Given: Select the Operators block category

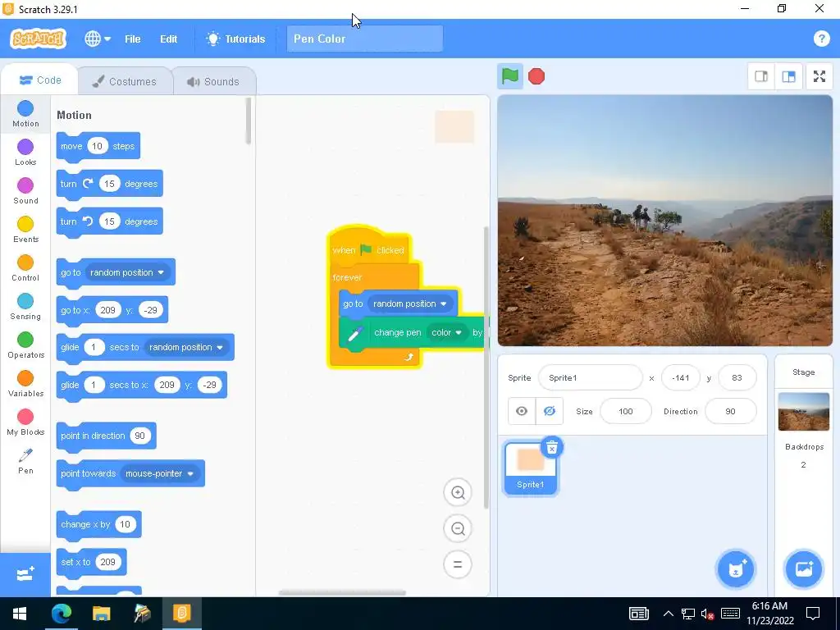Looking at the screenshot, I should pyautogui.click(x=25, y=345).
